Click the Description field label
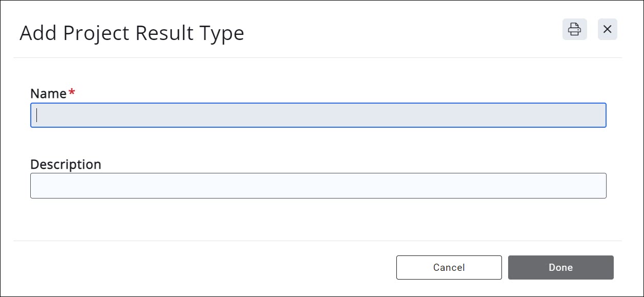Screen dimensions: 644x297 point(66,164)
